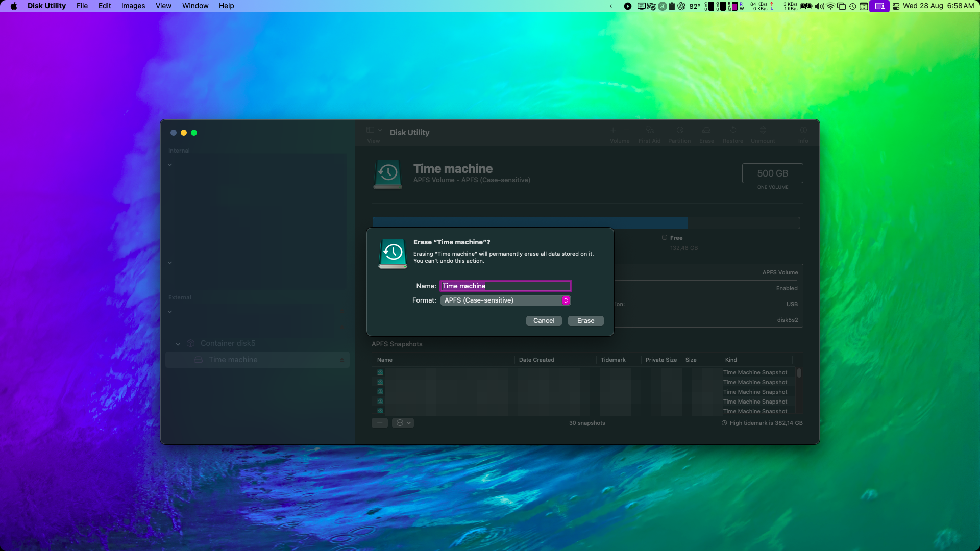Open the snapshot actions ellipsis menu
Screen dimensions: 980x551
tap(403, 422)
